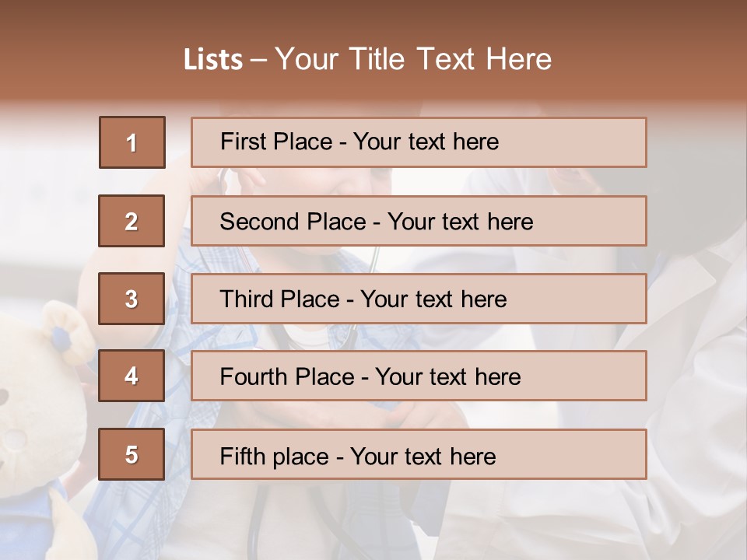Click the Second Place text bar
The height and width of the screenshot is (560, 747).
click(x=419, y=221)
